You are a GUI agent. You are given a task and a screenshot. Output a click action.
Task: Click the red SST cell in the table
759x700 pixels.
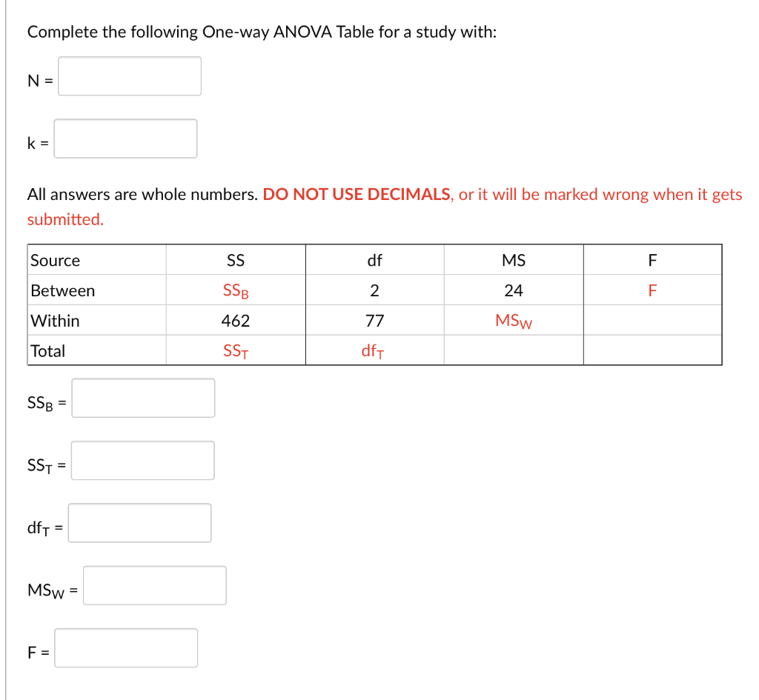click(x=234, y=350)
